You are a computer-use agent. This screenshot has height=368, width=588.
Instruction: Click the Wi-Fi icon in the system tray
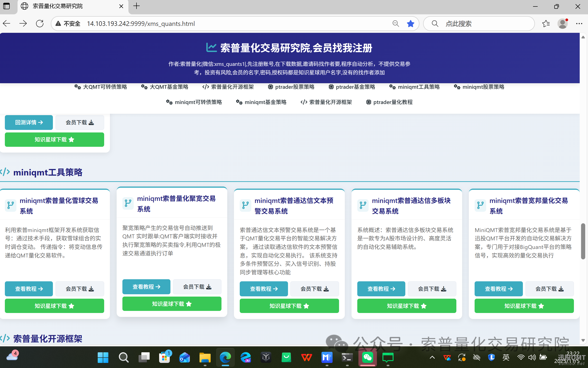[521, 357]
